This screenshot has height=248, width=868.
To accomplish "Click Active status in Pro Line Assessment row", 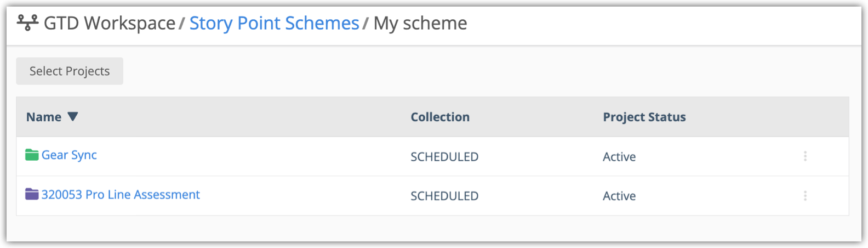I will pyautogui.click(x=619, y=196).
